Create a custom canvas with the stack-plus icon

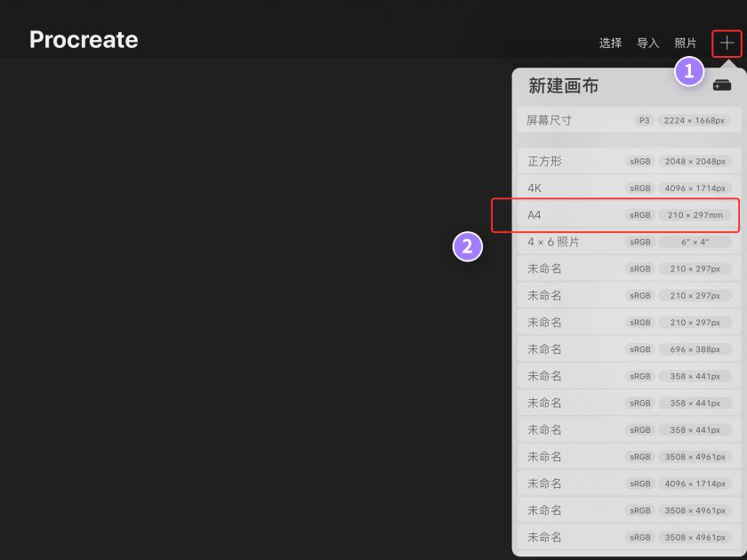tap(722, 85)
